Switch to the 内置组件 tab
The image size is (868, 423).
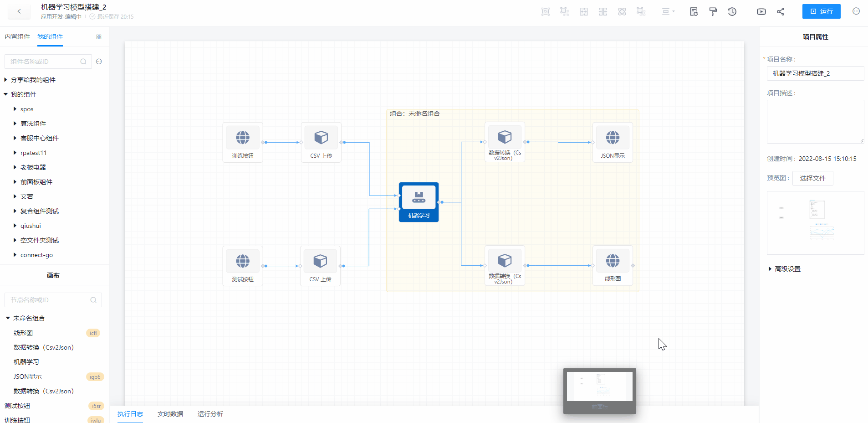(x=17, y=36)
